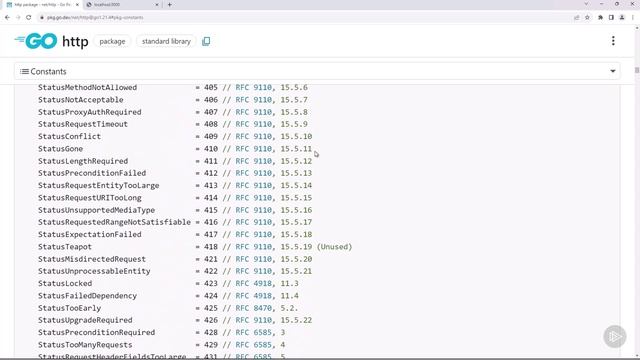The width and height of the screenshot is (640, 360).
Task: Go back to the previous page
Action: coord(7,18)
